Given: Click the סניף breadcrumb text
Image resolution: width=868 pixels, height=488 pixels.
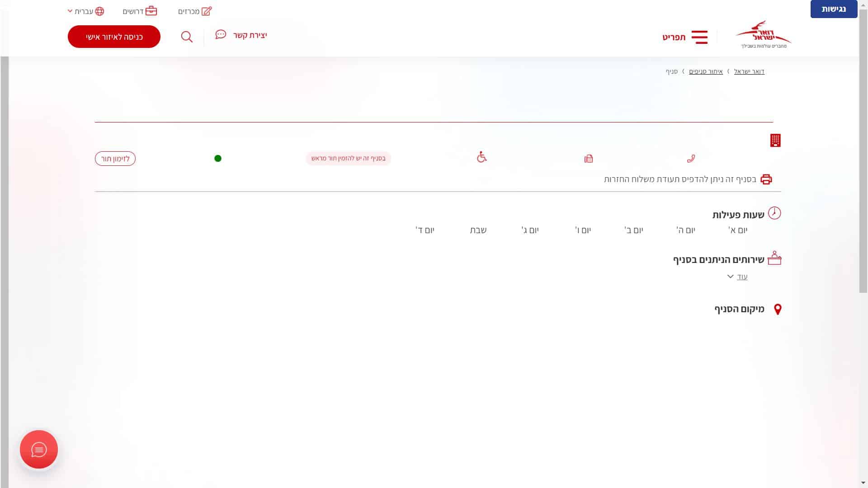Looking at the screenshot, I should 672,71.
